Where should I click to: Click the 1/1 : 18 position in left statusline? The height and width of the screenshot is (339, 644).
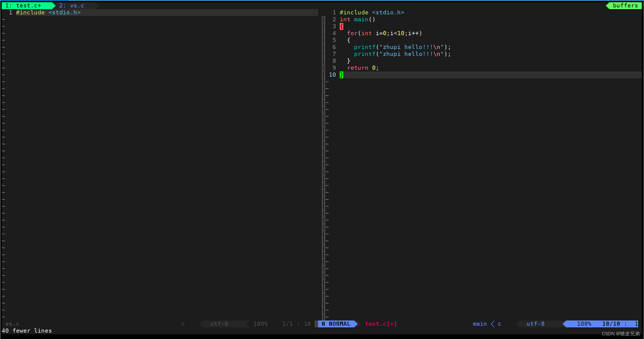(297, 324)
